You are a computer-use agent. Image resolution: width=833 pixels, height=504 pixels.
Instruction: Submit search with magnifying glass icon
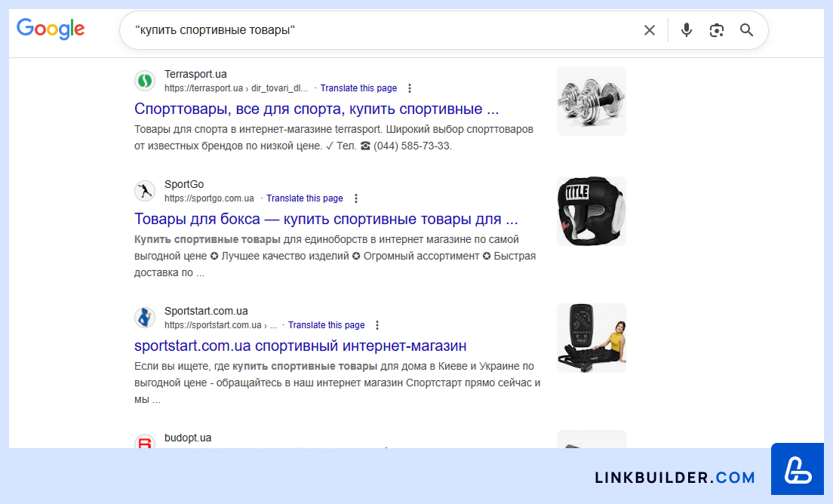(x=746, y=30)
